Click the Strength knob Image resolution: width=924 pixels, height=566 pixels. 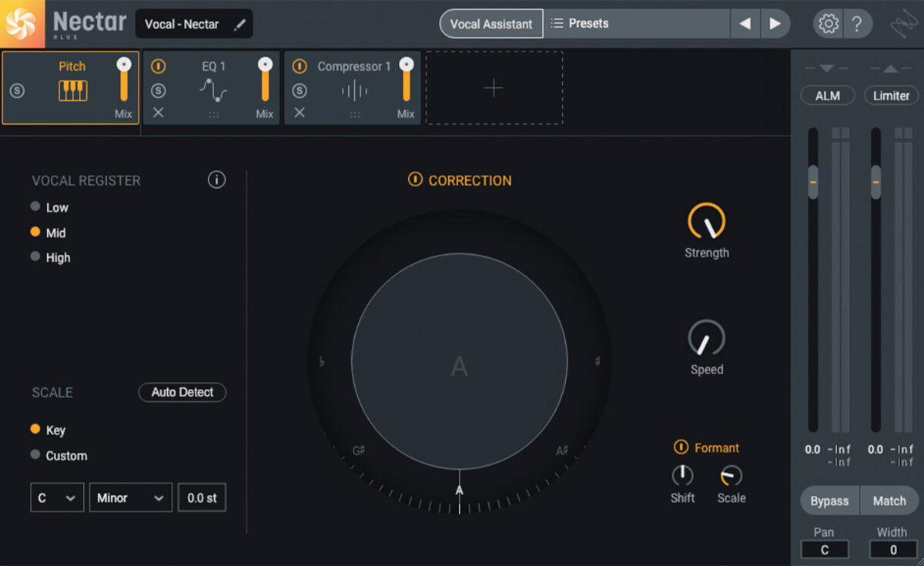click(x=707, y=222)
